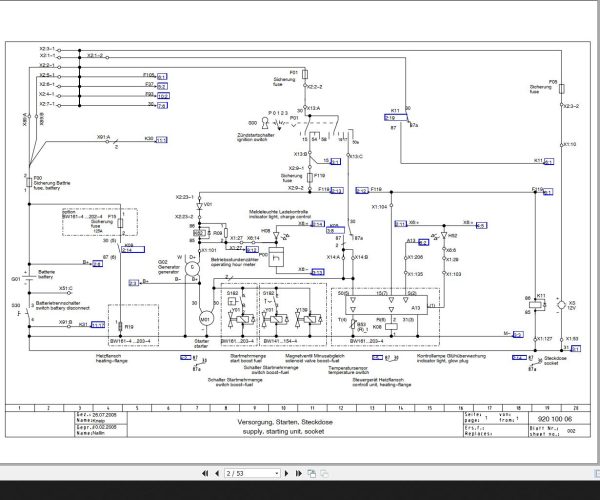Follow the cross-reference link beside F27
600x500 pixels.
click(162, 86)
